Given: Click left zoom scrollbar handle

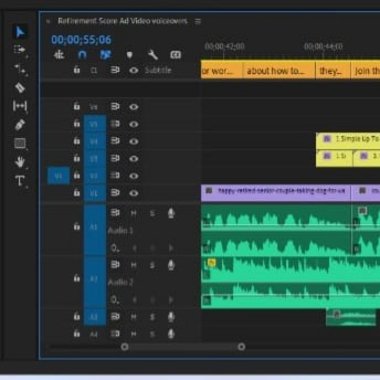Looking at the screenshot, I should 125,347.
